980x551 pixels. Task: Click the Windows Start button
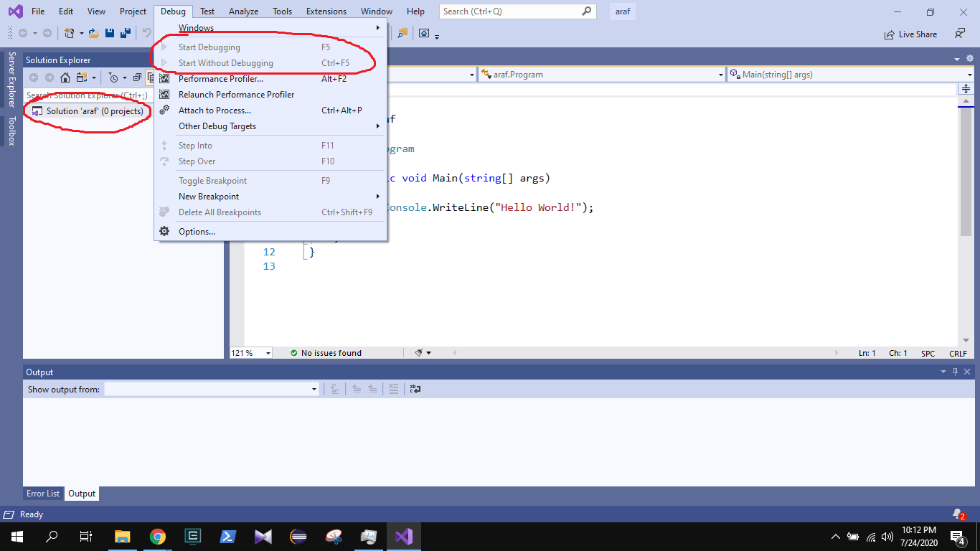tap(17, 536)
